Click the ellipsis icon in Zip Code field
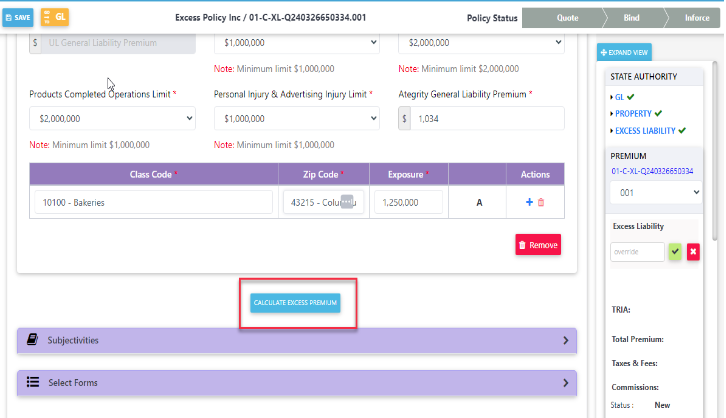 [347, 202]
